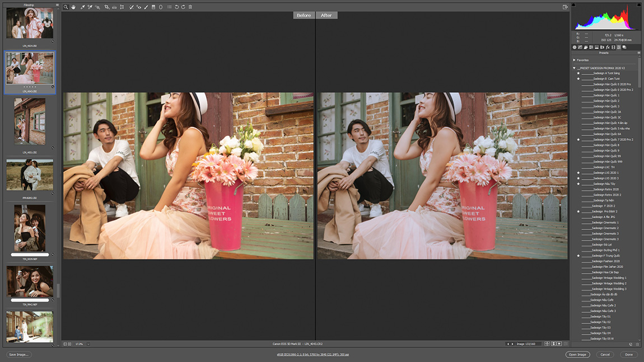Select the LIN_4024.CR2 filmstrip thumbnail
The height and width of the screenshot is (362, 644).
pos(30,23)
